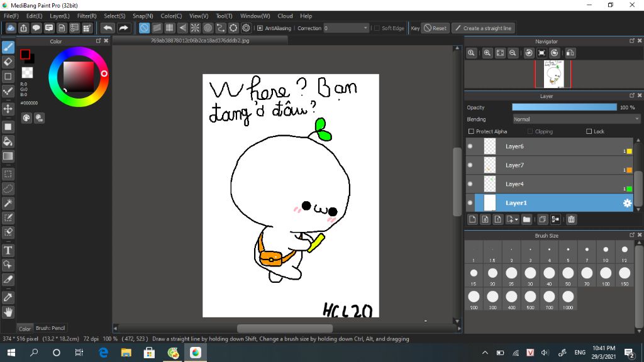Add a new layer
The width and height of the screenshot is (644, 362).
[472, 219]
